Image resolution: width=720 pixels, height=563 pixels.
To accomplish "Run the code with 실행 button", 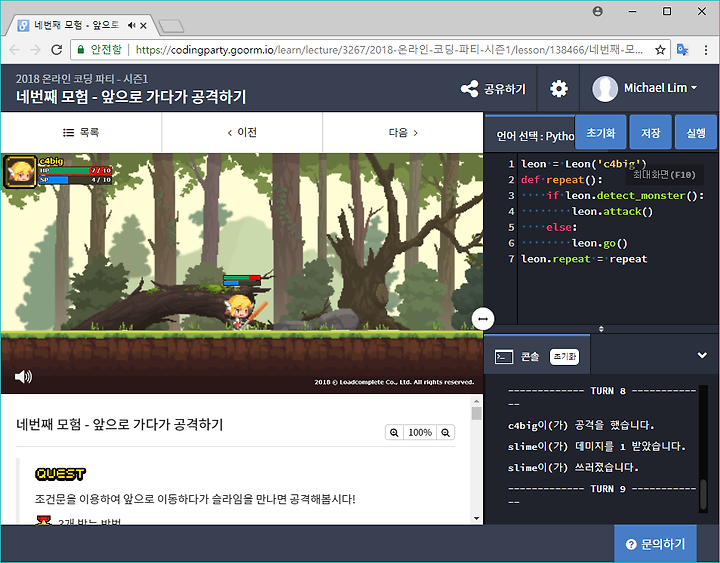I will [696, 132].
